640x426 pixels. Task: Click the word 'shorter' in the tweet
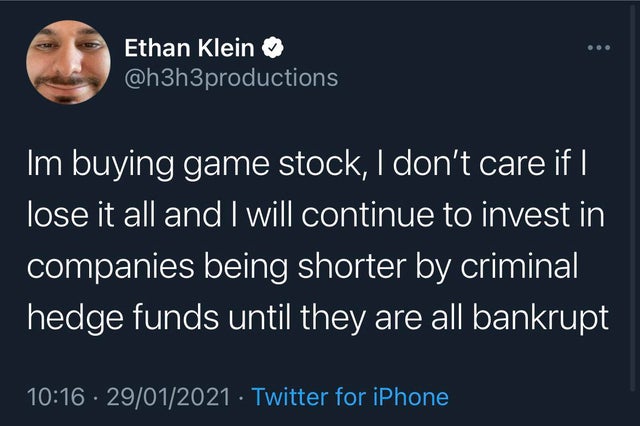[x=352, y=266]
